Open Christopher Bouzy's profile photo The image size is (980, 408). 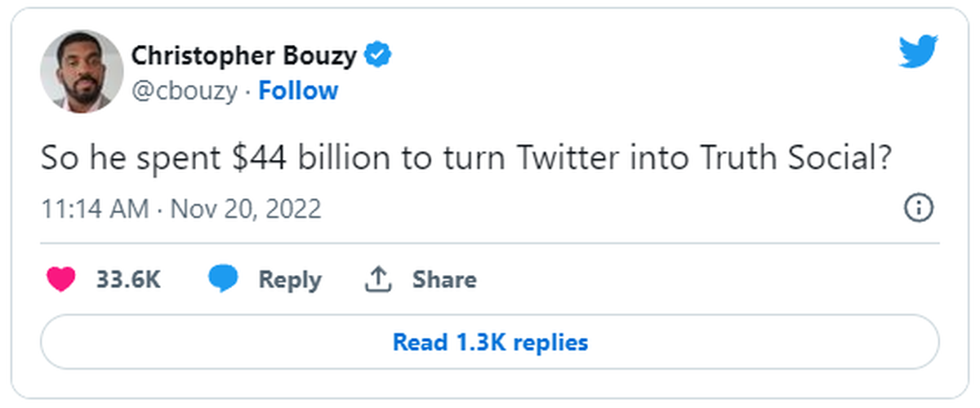(82, 72)
